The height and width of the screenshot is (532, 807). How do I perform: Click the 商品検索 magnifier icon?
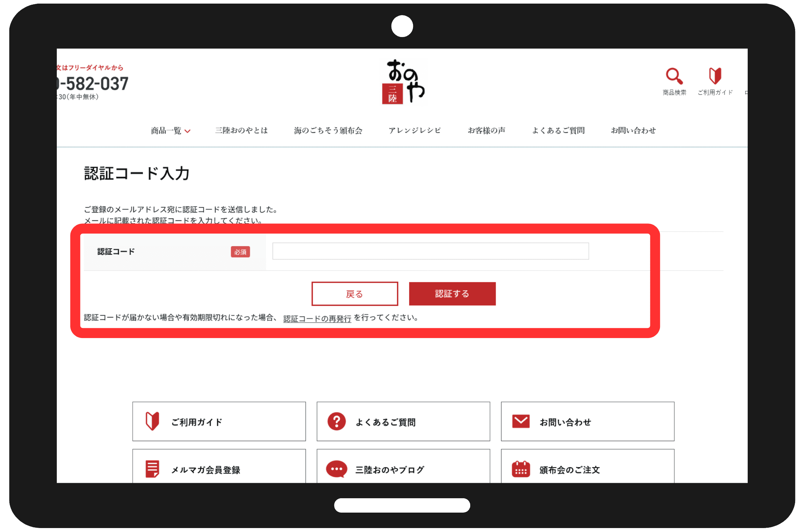click(674, 76)
